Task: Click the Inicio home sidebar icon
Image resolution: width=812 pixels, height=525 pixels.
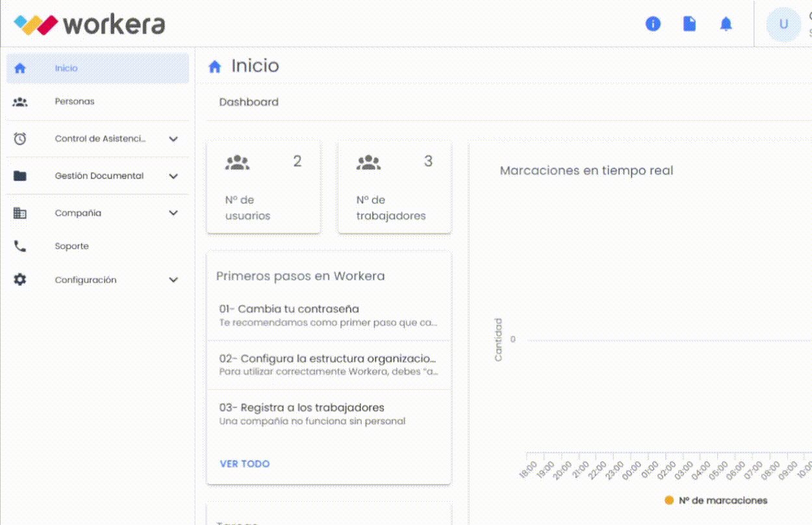Action: 20,68
